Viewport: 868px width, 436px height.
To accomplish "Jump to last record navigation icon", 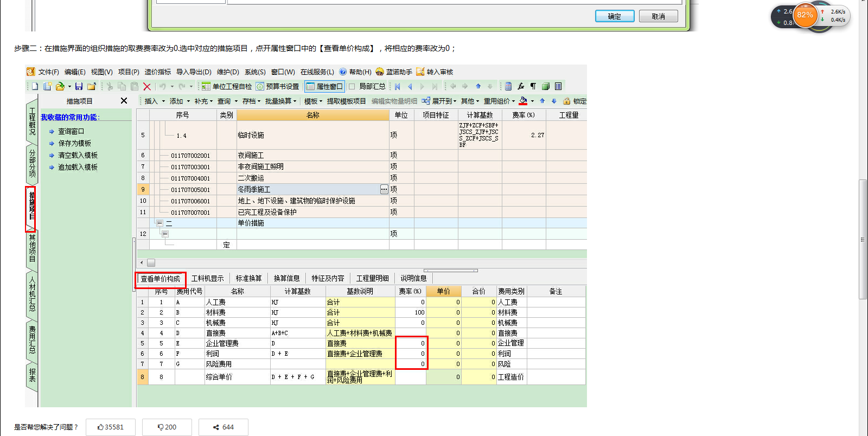I will [435, 86].
